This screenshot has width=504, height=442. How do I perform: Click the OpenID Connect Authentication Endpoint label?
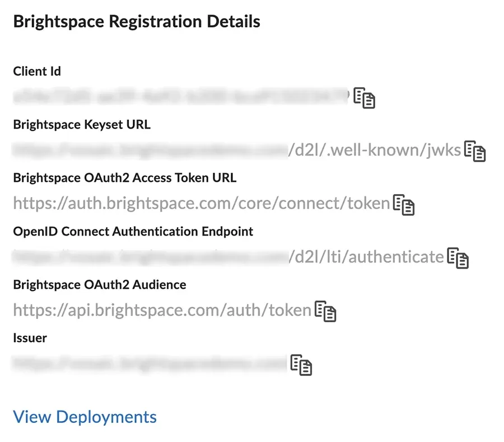coord(133,232)
